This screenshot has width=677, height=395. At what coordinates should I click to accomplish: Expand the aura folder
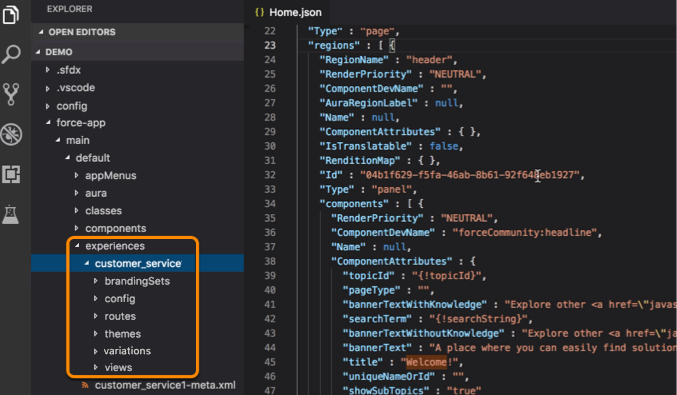76,193
